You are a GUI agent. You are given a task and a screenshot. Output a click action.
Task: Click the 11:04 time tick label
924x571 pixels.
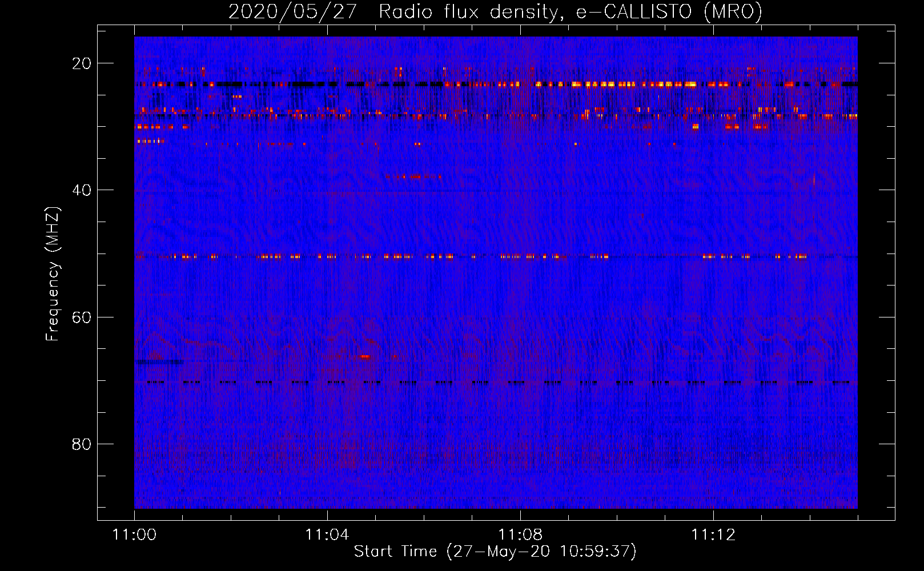click(x=327, y=535)
